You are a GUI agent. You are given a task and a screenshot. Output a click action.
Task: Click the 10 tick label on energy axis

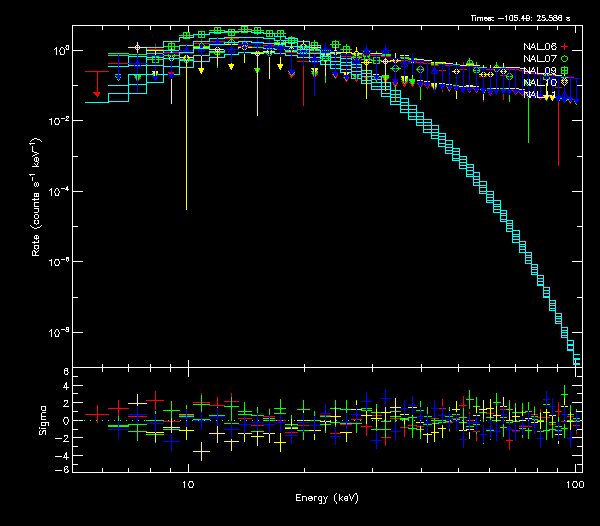[187, 483]
